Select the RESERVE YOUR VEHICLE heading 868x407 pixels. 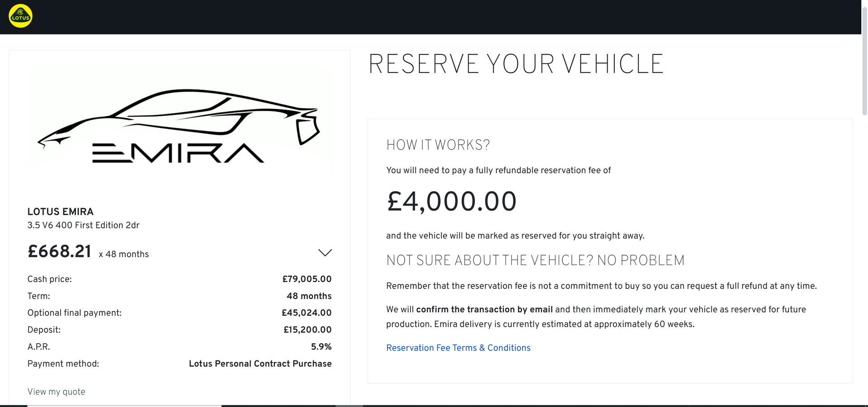[x=516, y=64]
